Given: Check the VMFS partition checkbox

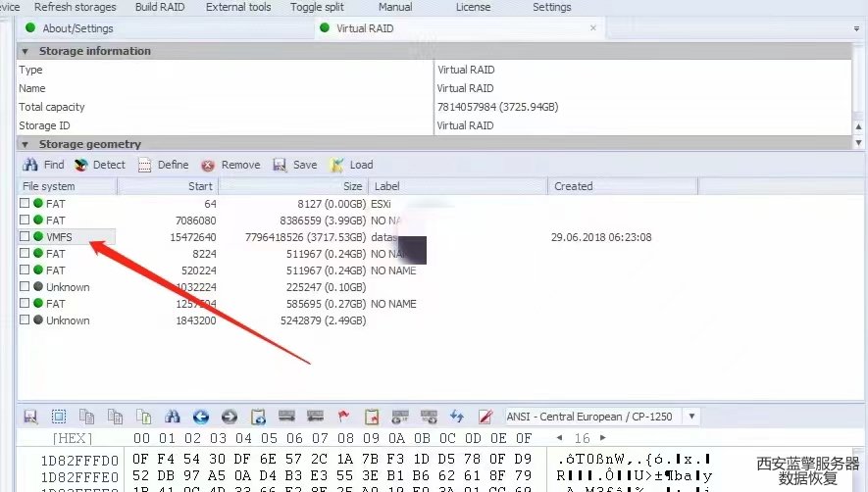Looking at the screenshot, I should point(25,237).
